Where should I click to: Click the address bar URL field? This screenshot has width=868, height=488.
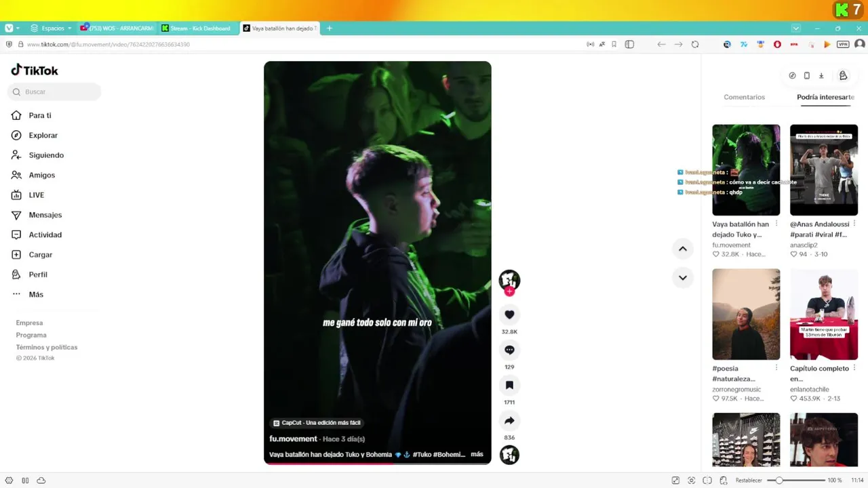click(298, 44)
